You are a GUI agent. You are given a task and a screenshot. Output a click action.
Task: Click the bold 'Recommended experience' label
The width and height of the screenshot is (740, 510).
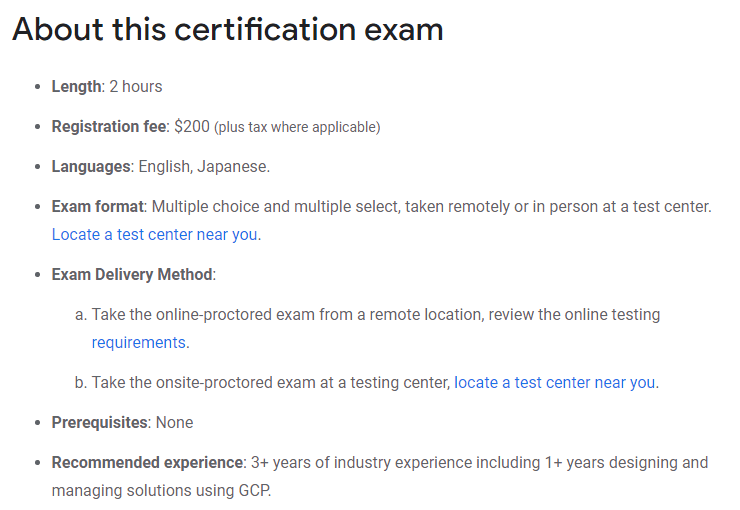click(147, 463)
